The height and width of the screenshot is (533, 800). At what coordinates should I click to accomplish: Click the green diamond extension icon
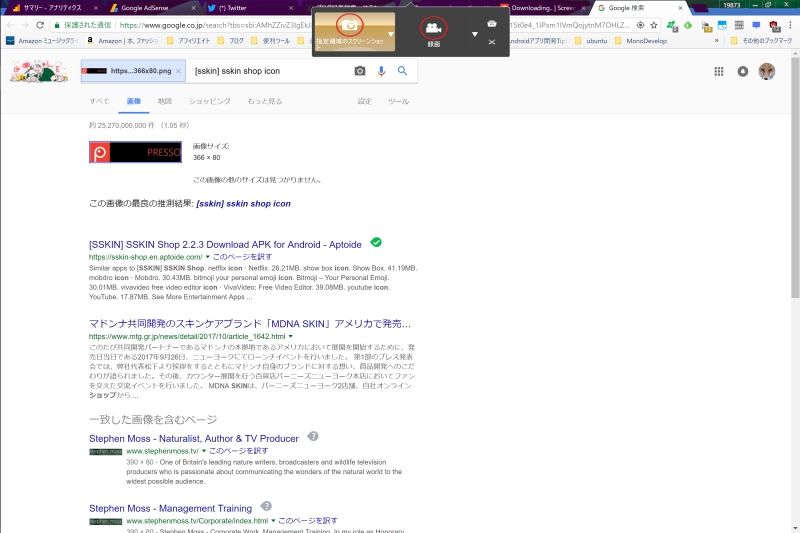click(x=688, y=24)
